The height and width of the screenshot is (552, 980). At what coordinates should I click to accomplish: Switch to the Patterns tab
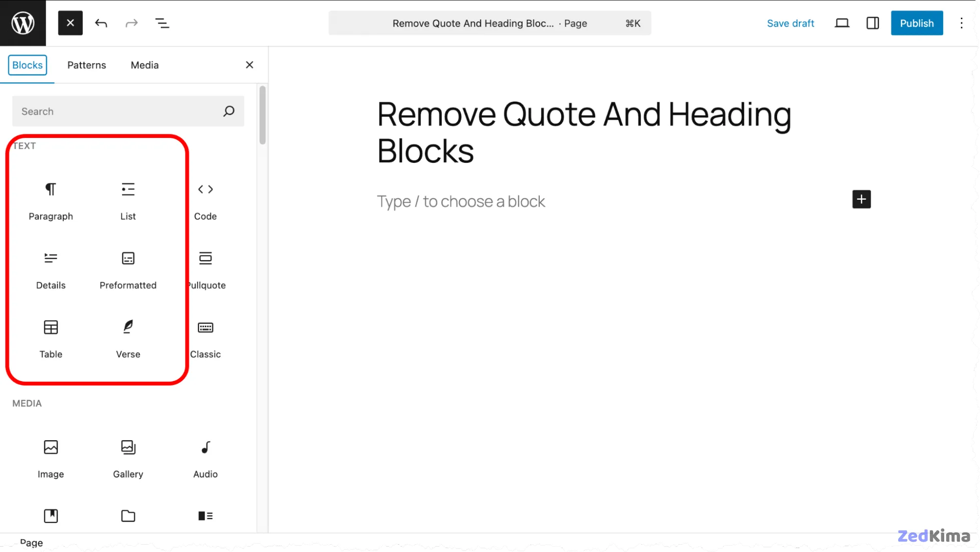(x=86, y=65)
